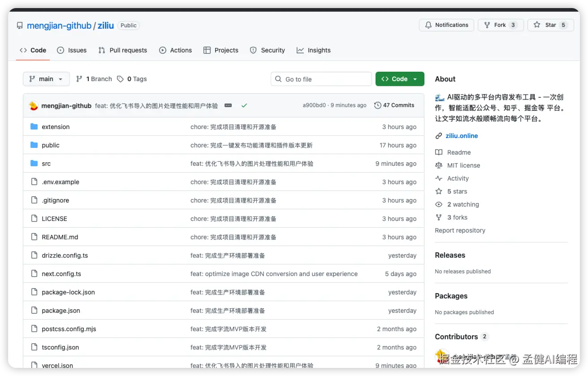Switch to the Security tab

pos(267,50)
